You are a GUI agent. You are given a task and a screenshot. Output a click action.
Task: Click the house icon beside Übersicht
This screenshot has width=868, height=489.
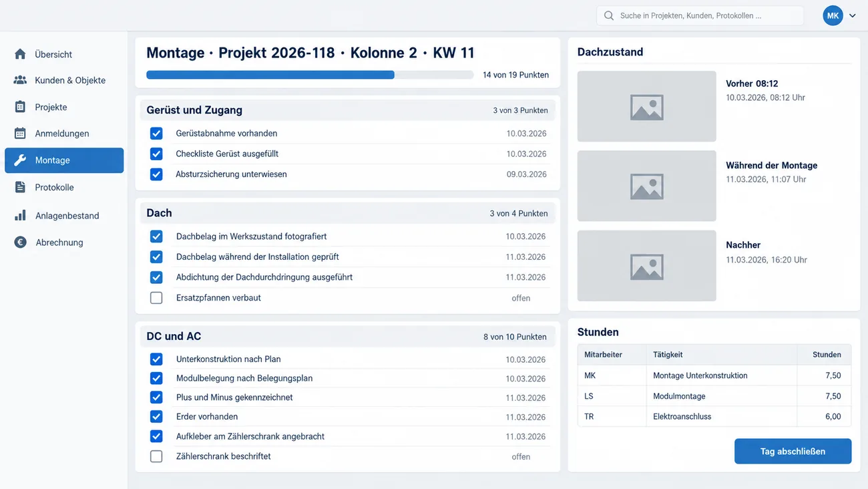click(20, 54)
